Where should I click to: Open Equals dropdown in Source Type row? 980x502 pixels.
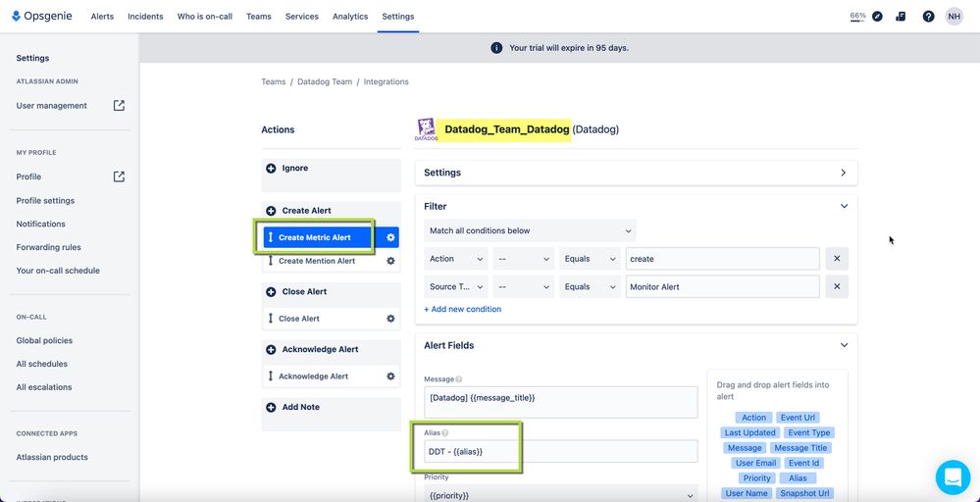coord(590,286)
